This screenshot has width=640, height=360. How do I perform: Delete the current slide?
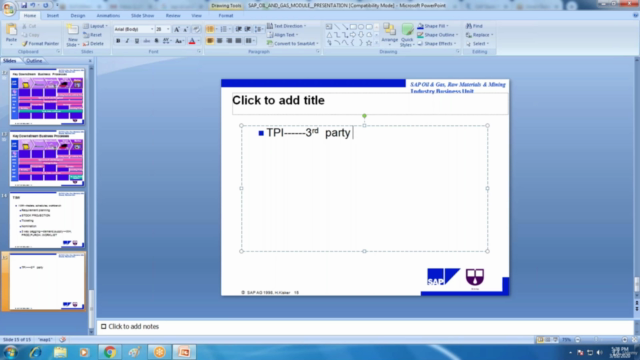coord(93,43)
